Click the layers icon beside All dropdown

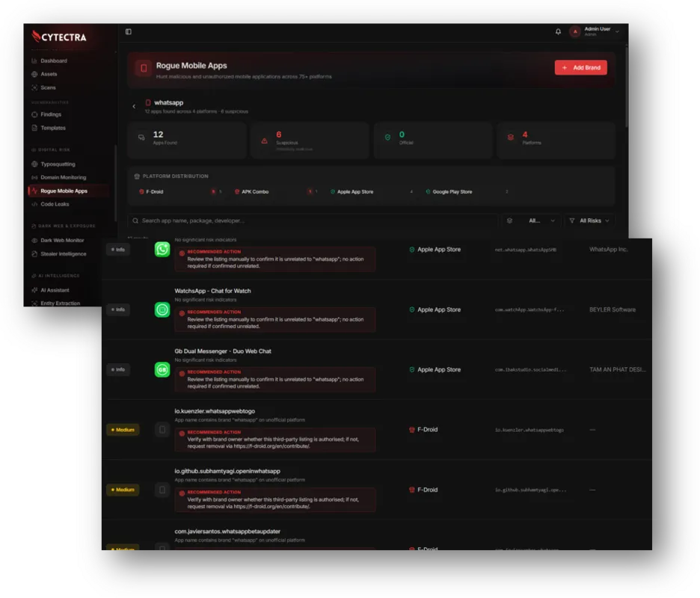click(x=509, y=221)
